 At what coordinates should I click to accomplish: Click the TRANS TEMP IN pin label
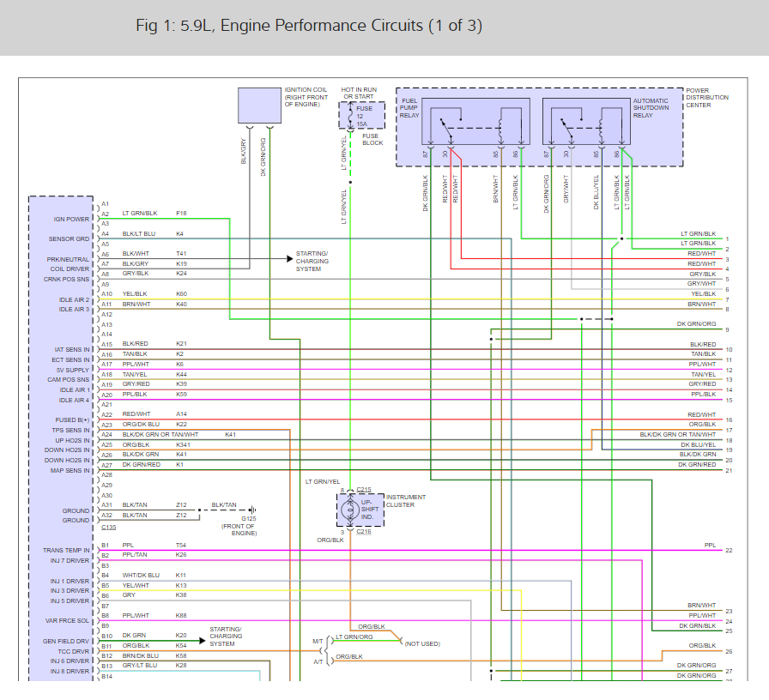coord(66,550)
